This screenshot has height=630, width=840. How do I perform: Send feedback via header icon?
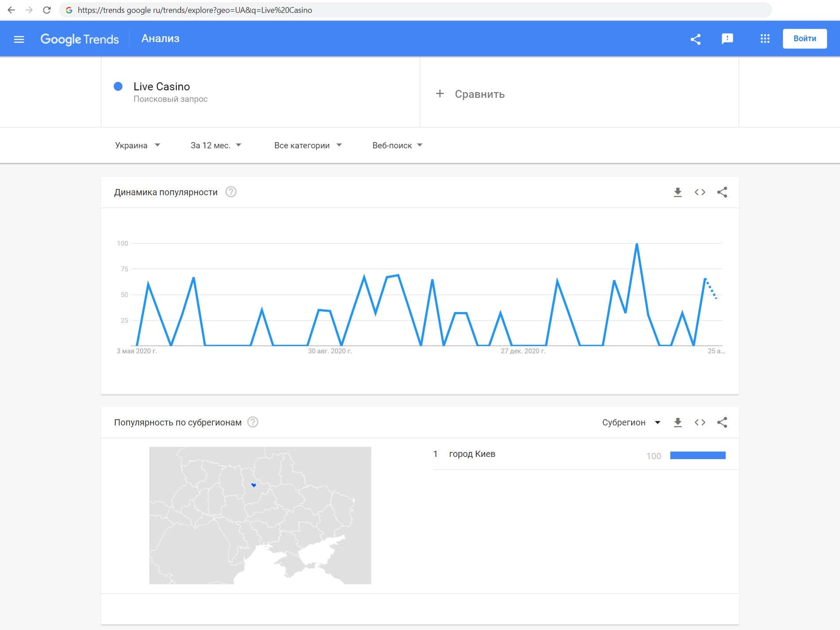click(727, 39)
